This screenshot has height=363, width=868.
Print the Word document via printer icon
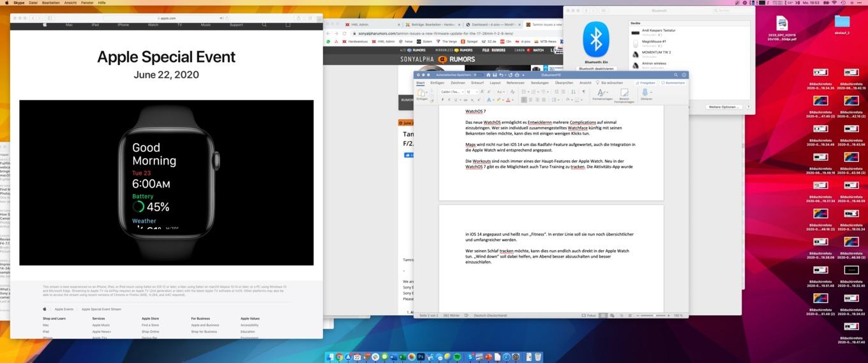pyautogui.click(x=517, y=75)
